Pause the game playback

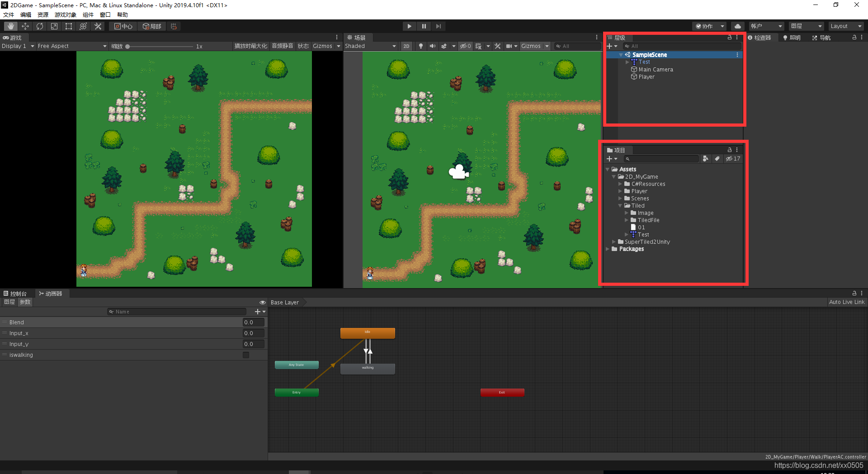click(x=424, y=26)
